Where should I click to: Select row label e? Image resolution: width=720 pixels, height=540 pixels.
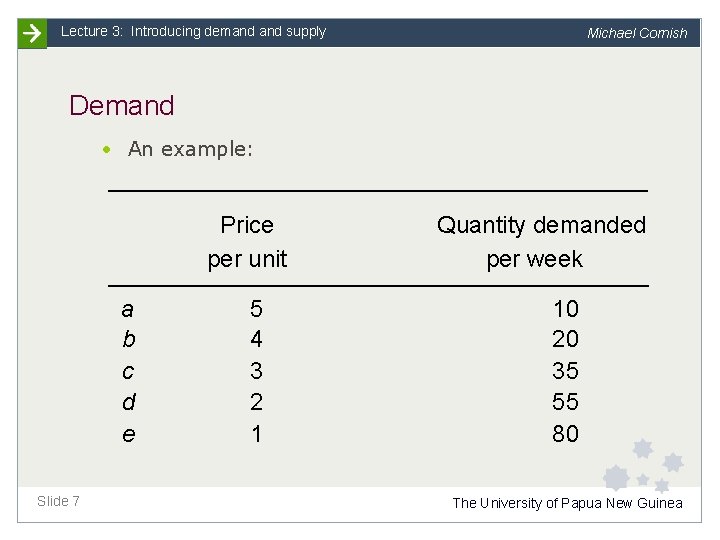(x=128, y=434)
